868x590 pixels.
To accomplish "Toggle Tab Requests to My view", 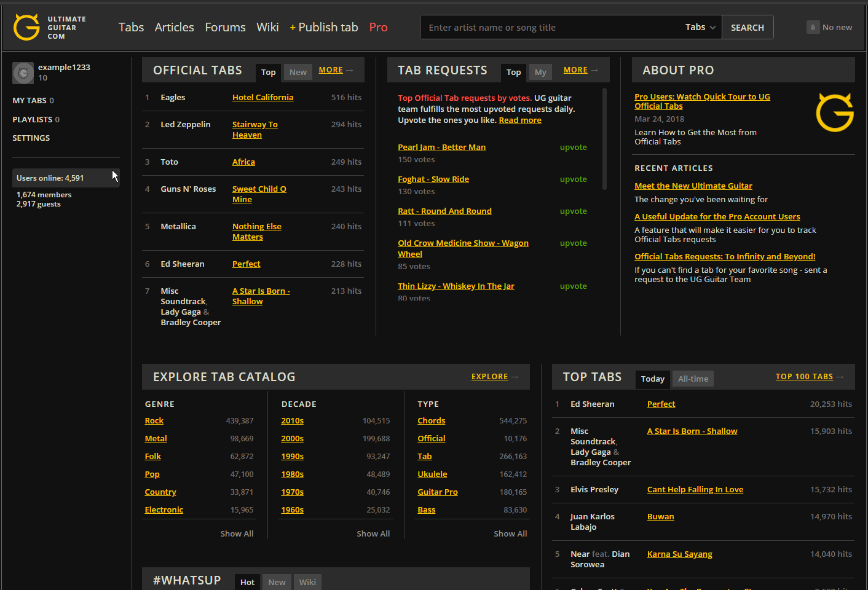I will point(540,73).
